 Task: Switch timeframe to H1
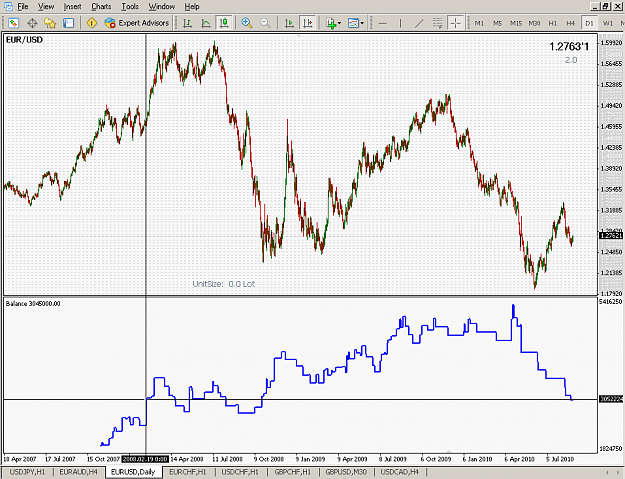(552, 23)
